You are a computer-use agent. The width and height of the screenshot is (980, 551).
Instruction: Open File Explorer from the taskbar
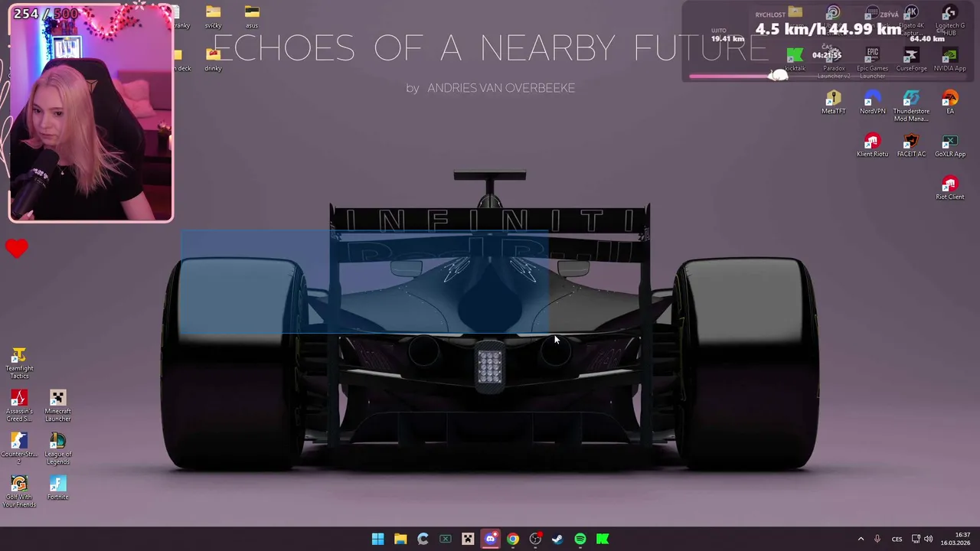[x=400, y=539]
